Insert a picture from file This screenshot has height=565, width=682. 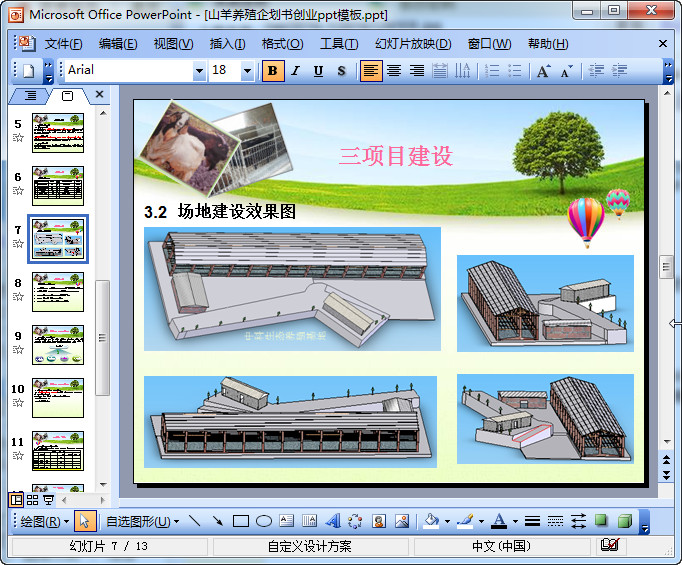[x=402, y=521]
